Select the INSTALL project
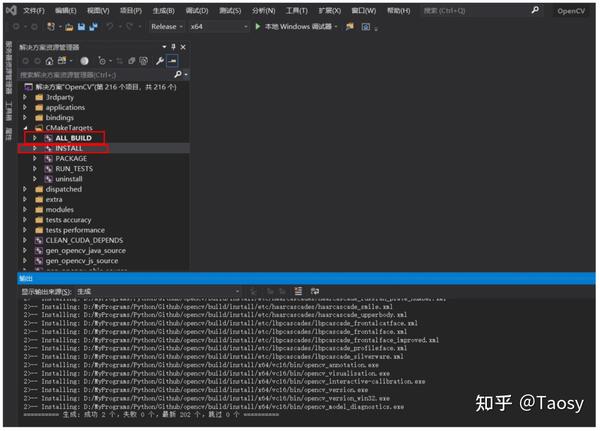Viewport: 600px width, 431px height. [69, 148]
